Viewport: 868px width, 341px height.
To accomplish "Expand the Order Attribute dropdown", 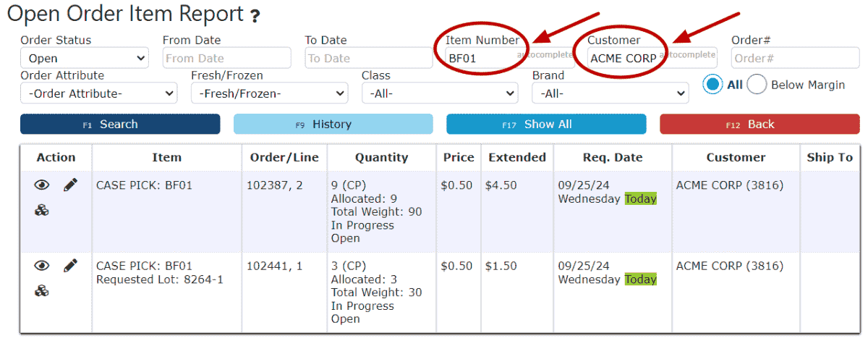I will (99, 93).
